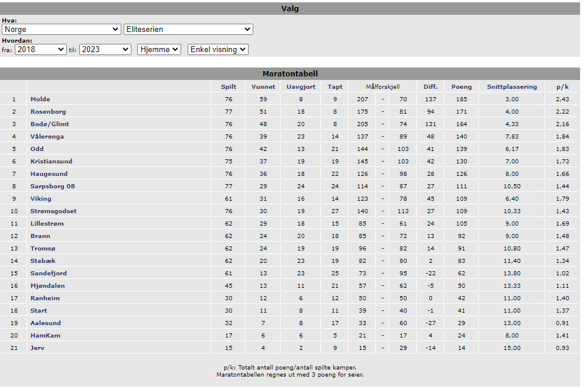Click the Maratontabell section title

(x=290, y=73)
